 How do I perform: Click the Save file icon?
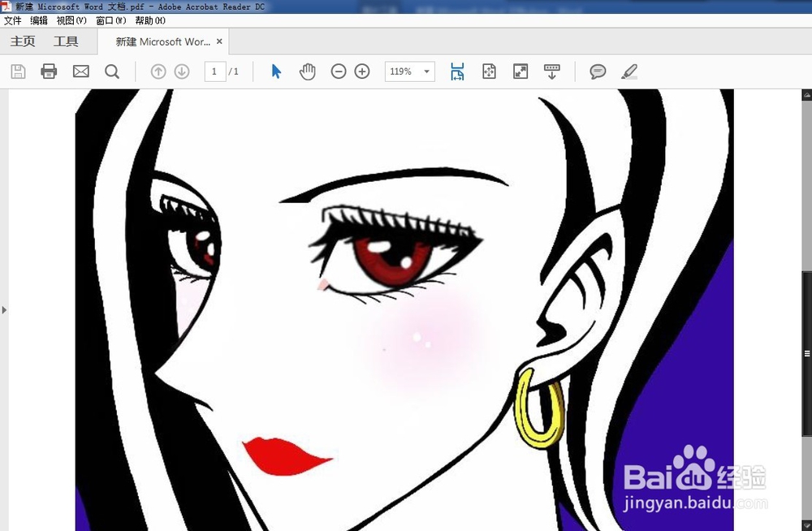(x=18, y=71)
